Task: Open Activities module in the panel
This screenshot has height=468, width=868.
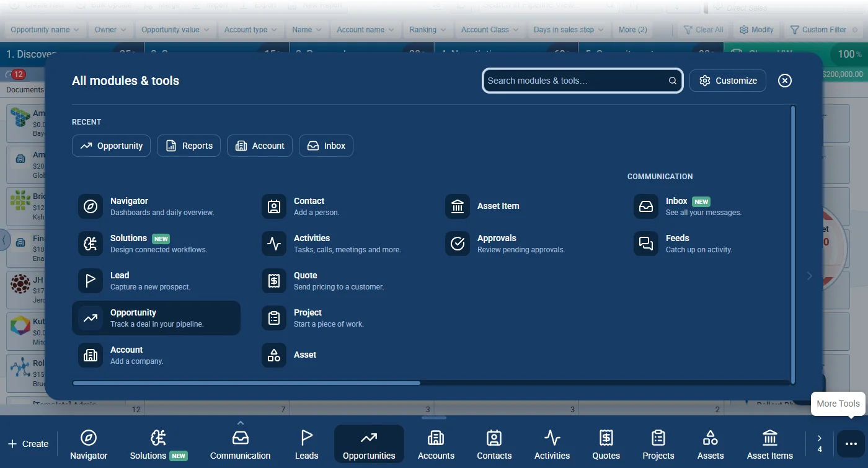Action: (340, 244)
